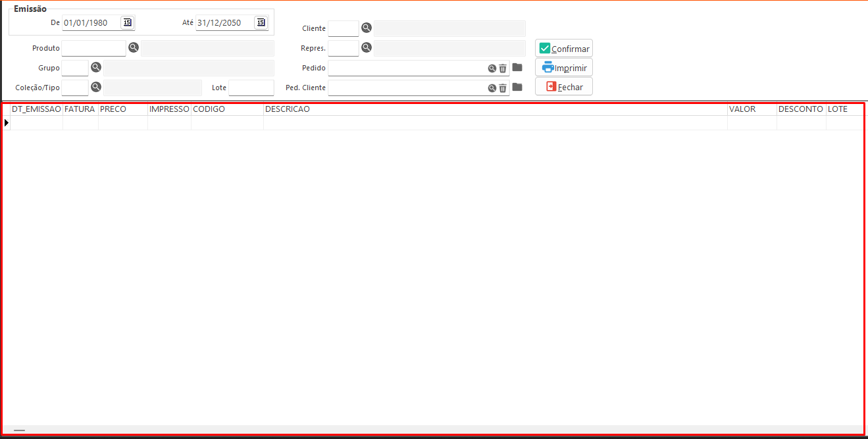Sort by the DT_EMISSAO column header
The image size is (868, 439).
click(x=36, y=109)
